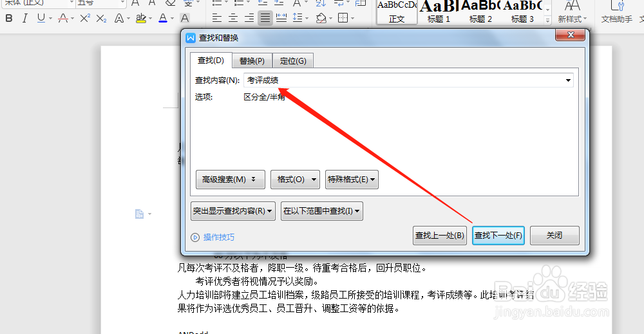Viewport: 644px width, 334px height.
Task: Open 突出显示查找内容(R) dropdown
Action: click(233, 211)
